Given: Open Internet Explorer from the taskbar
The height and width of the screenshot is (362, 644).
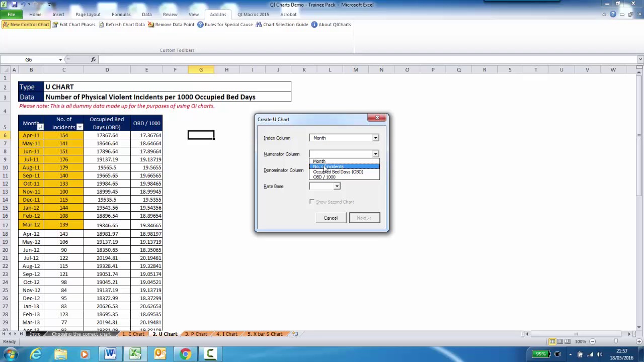Looking at the screenshot, I should point(36,354).
